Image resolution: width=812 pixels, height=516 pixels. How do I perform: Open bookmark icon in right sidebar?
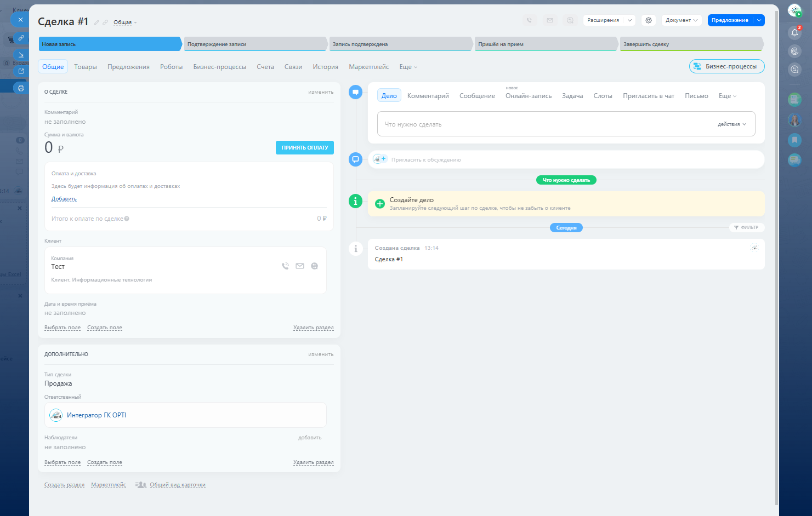[x=794, y=140]
